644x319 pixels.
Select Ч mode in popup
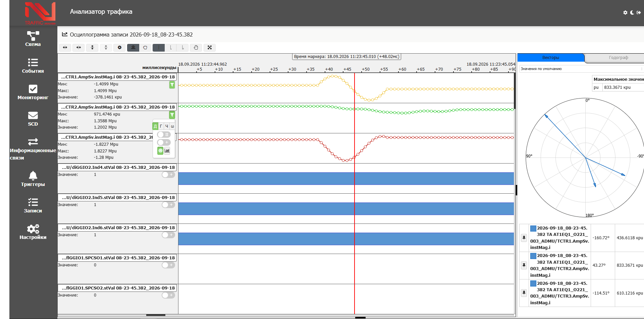tap(167, 126)
